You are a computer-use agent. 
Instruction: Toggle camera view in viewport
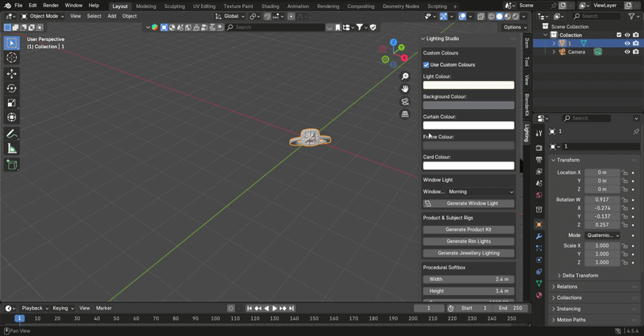(405, 102)
